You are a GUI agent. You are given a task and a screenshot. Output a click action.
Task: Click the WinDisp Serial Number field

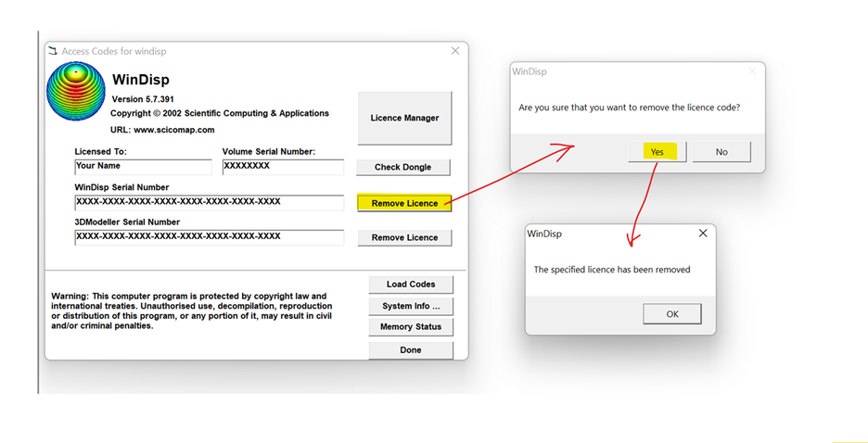pos(209,202)
